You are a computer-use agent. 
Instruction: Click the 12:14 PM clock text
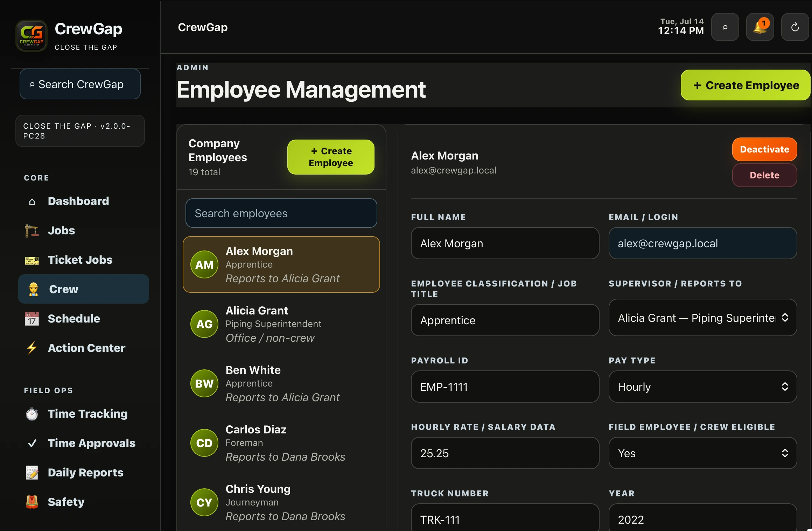click(x=681, y=31)
